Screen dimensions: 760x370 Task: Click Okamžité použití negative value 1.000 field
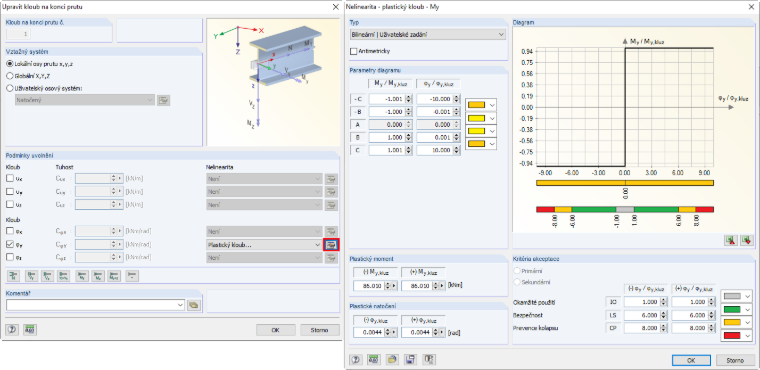[641, 302]
